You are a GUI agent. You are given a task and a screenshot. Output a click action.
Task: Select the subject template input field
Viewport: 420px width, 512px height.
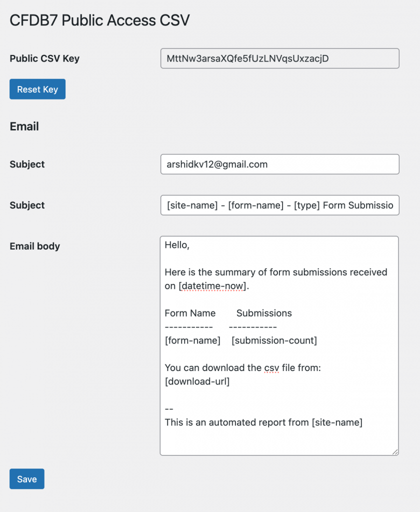pyautogui.click(x=279, y=205)
